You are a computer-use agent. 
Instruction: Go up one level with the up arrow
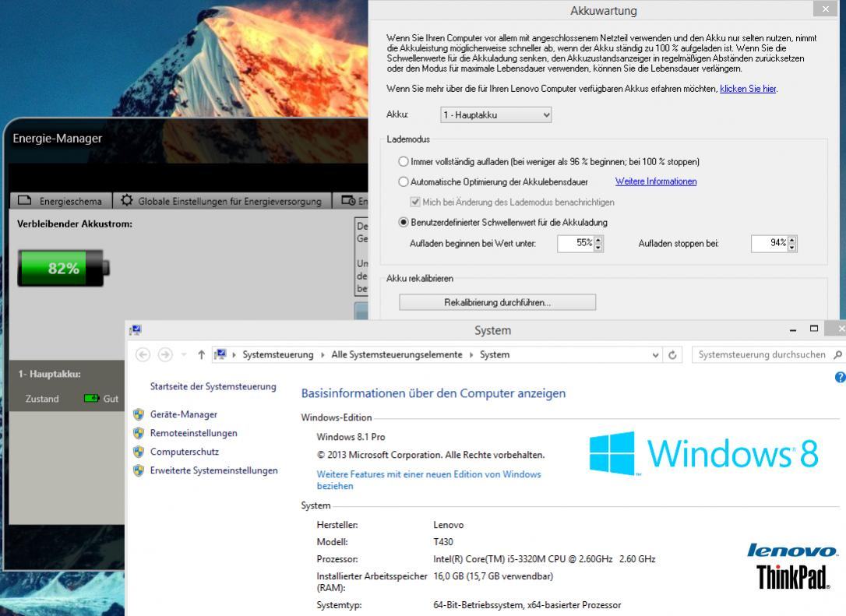(x=201, y=354)
